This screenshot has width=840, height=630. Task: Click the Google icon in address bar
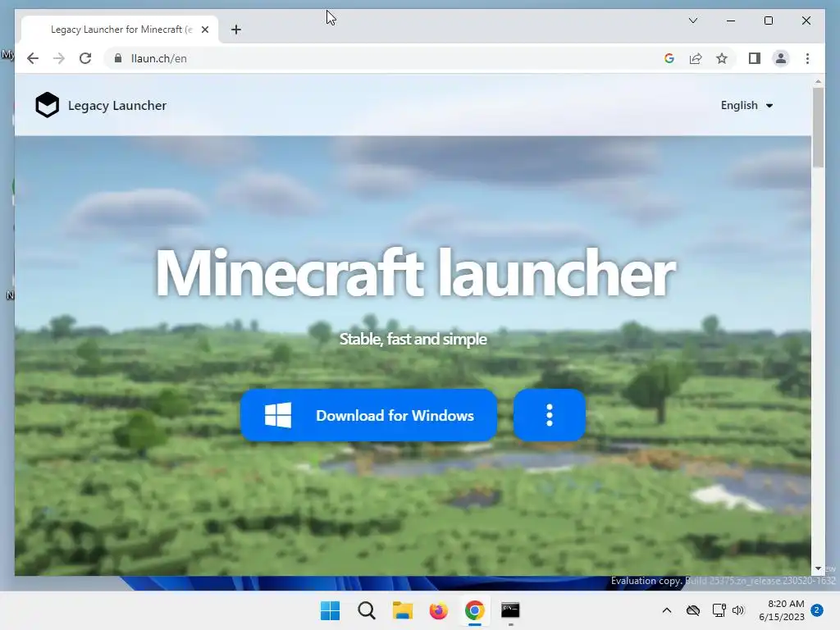(x=669, y=58)
